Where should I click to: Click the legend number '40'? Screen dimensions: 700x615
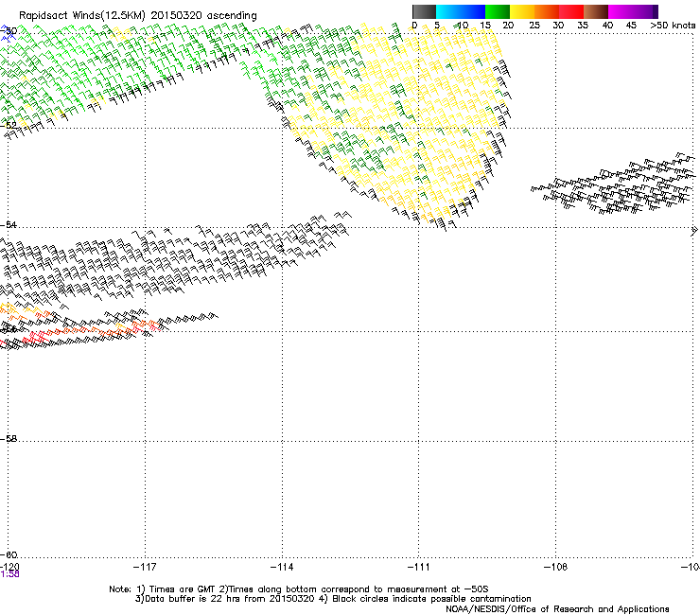[607, 26]
